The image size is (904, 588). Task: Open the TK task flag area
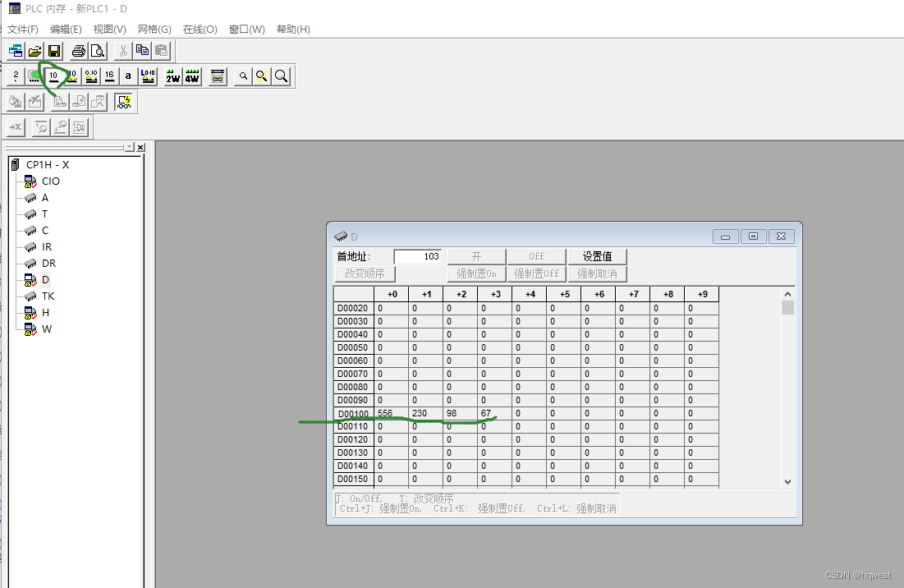pyautogui.click(x=48, y=296)
